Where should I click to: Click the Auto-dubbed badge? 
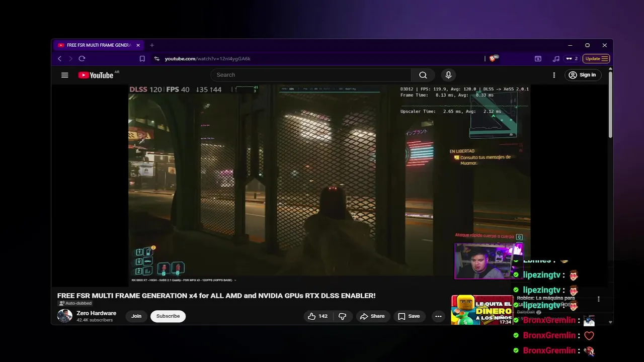coord(75,304)
